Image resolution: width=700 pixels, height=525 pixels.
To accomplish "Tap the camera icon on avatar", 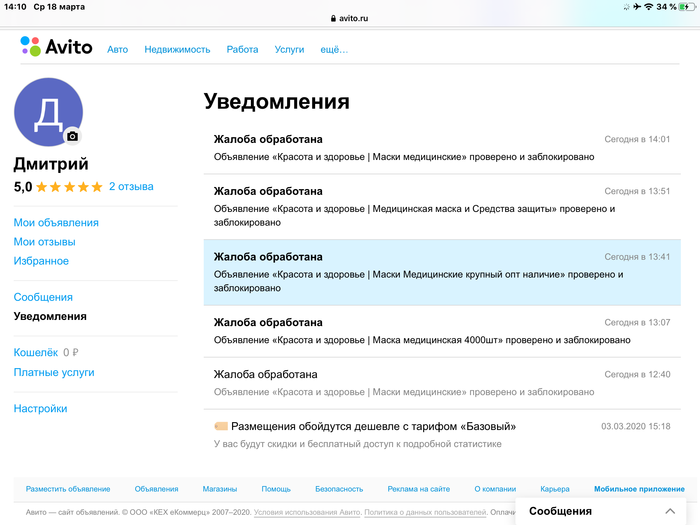I will tap(72, 136).
